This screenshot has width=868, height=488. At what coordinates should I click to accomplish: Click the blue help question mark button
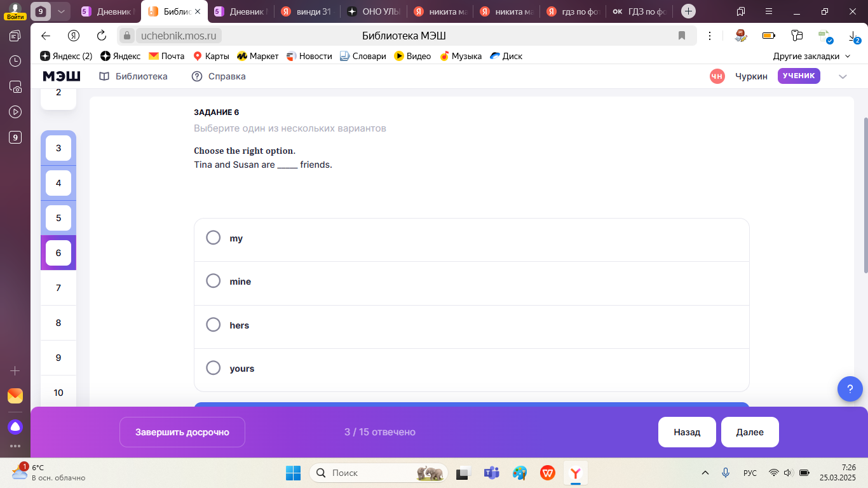(x=850, y=388)
